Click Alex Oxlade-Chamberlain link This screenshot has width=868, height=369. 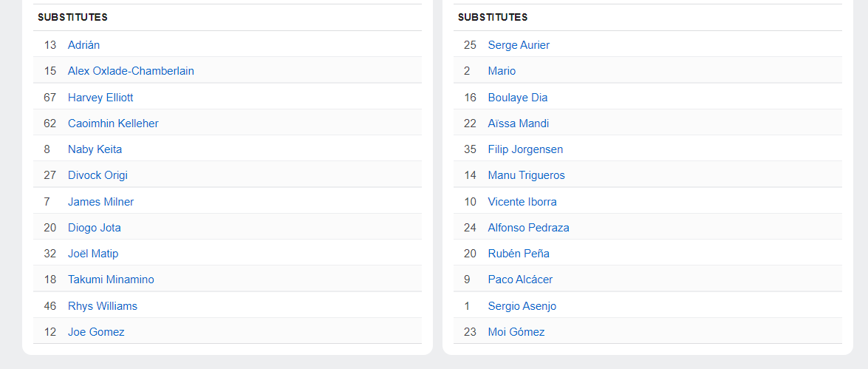click(131, 71)
